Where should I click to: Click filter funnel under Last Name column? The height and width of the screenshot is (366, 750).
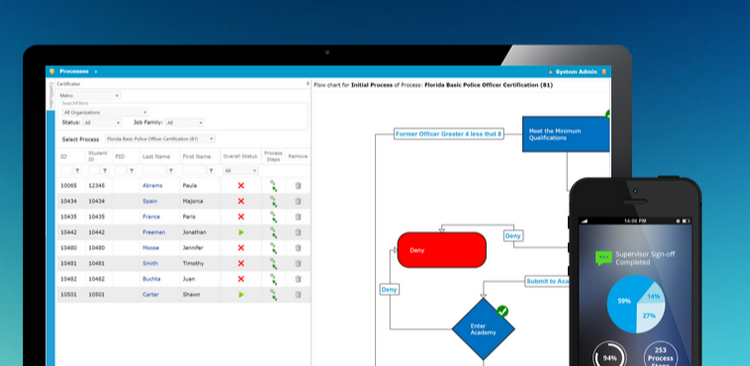[x=171, y=170]
